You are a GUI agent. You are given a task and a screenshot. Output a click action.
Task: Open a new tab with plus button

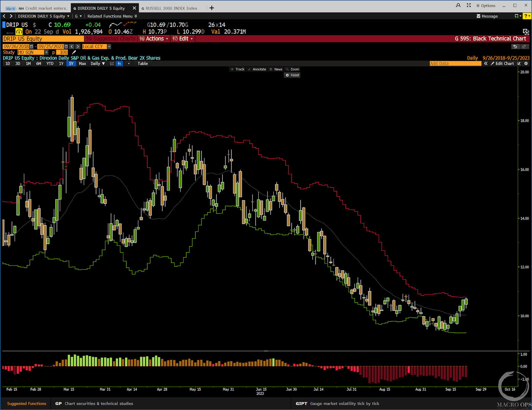[x=212, y=8]
